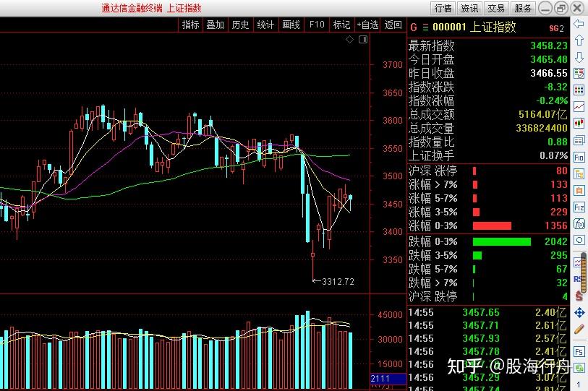The width and height of the screenshot is (588, 391).
Task: Click the 涨幅 0-3% red bar
Action: [x=492, y=225]
